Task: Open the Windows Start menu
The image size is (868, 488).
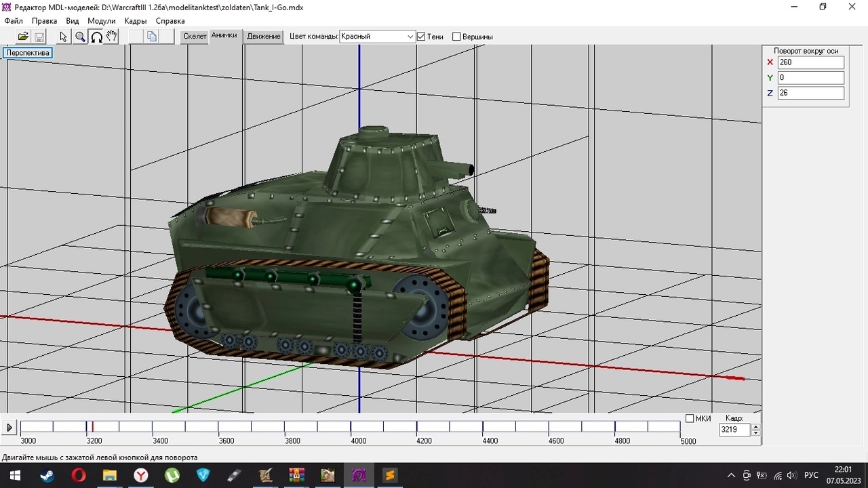Action: click(15, 475)
